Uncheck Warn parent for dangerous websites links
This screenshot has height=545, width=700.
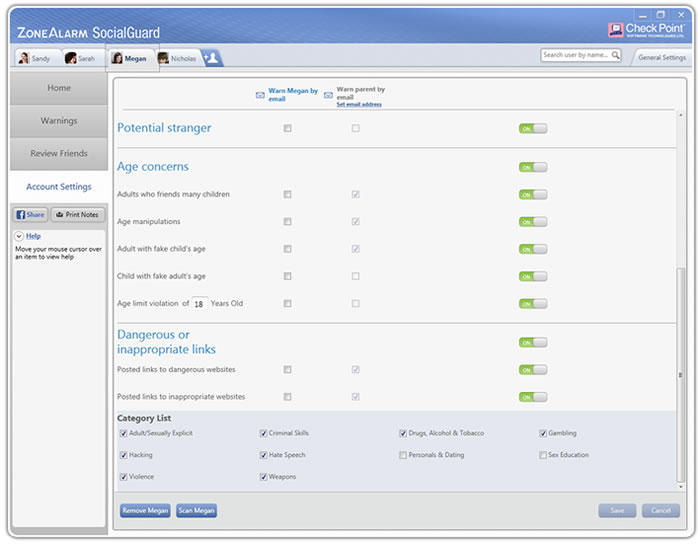[x=355, y=370]
